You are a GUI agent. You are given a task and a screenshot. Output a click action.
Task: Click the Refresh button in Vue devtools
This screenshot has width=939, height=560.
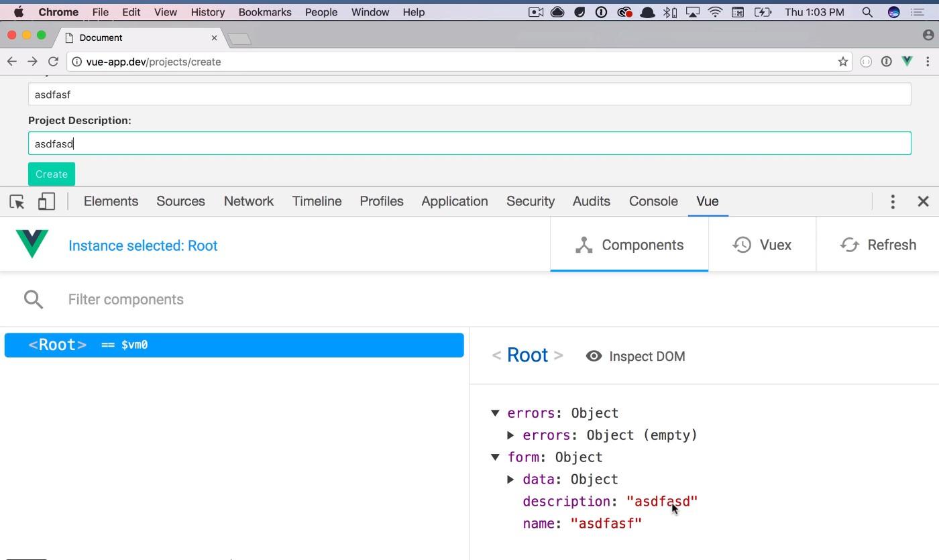(x=878, y=245)
